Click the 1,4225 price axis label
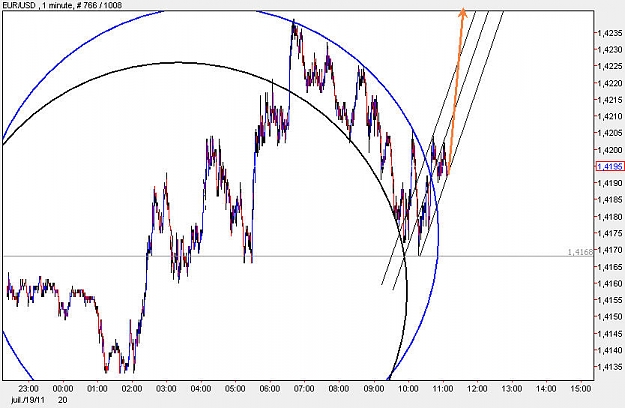The image size is (625, 408). pyautogui.click(x=611, y=66)
